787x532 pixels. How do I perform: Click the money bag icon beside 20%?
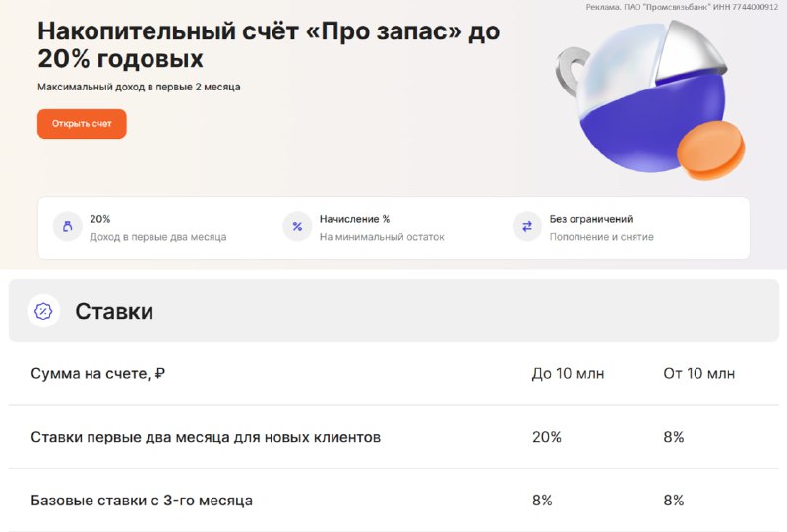(67, 227)
